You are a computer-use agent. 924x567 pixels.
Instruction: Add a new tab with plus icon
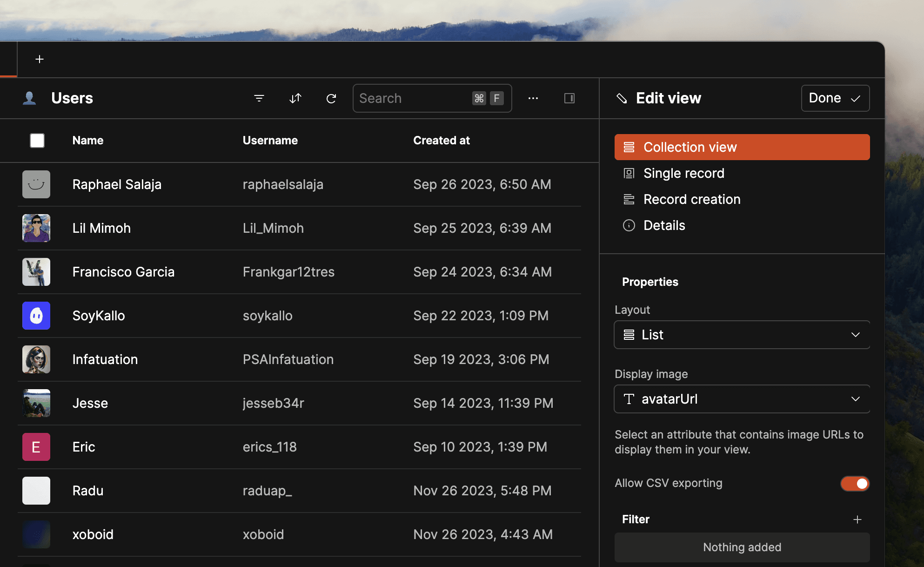coord(40,59)
